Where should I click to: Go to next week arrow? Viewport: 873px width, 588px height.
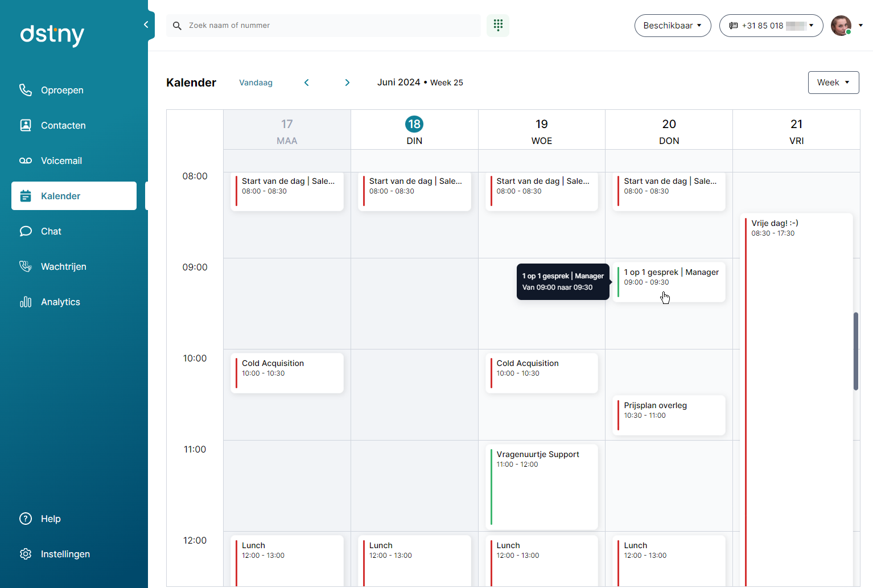347,83
